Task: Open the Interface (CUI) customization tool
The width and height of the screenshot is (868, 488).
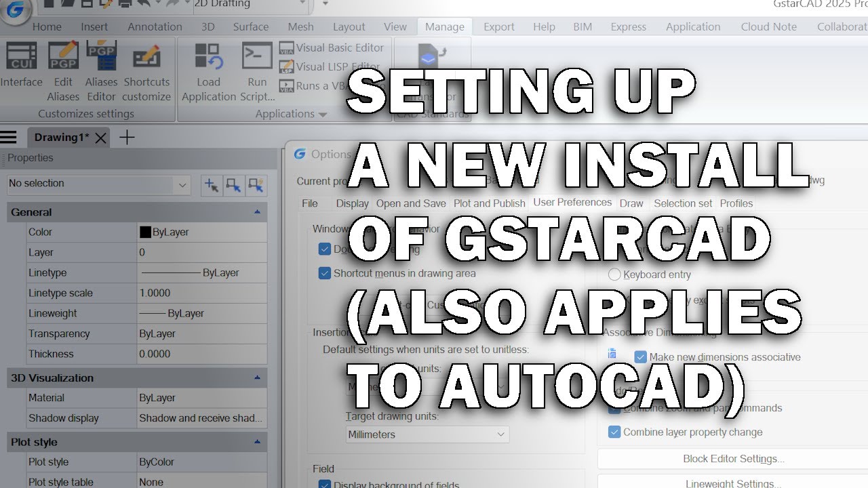Action: coord(21,64)
